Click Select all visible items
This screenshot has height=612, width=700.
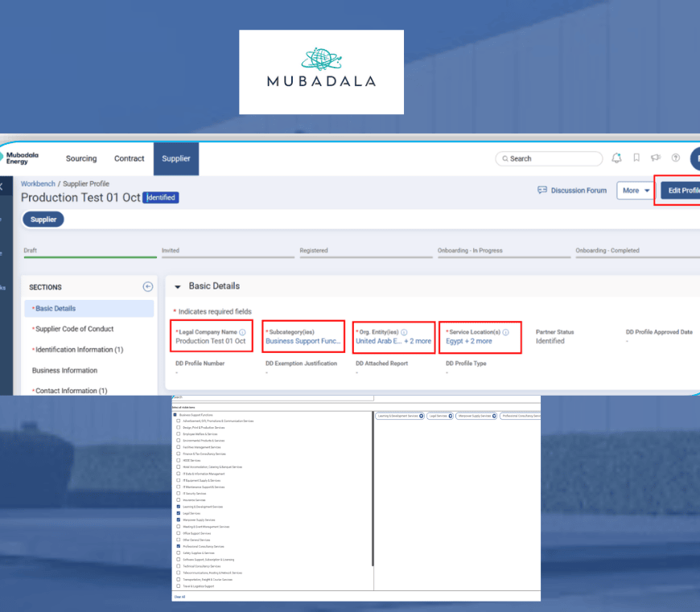coord(183,407)
